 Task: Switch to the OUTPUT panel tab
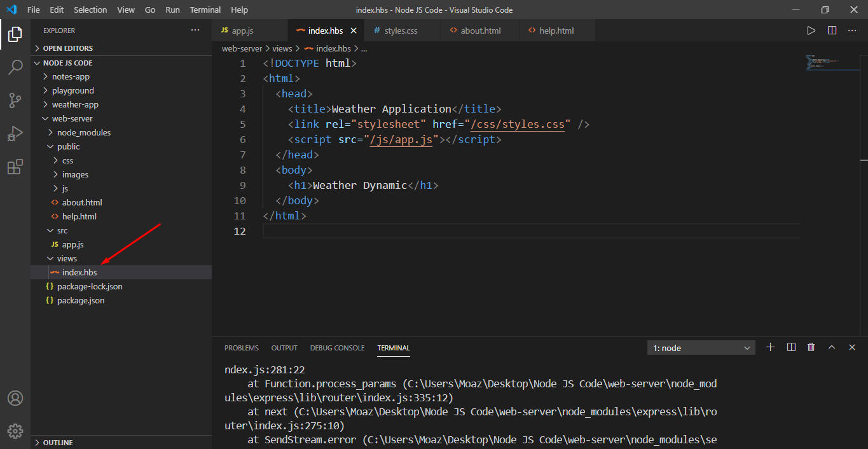[x=284, y=347]
